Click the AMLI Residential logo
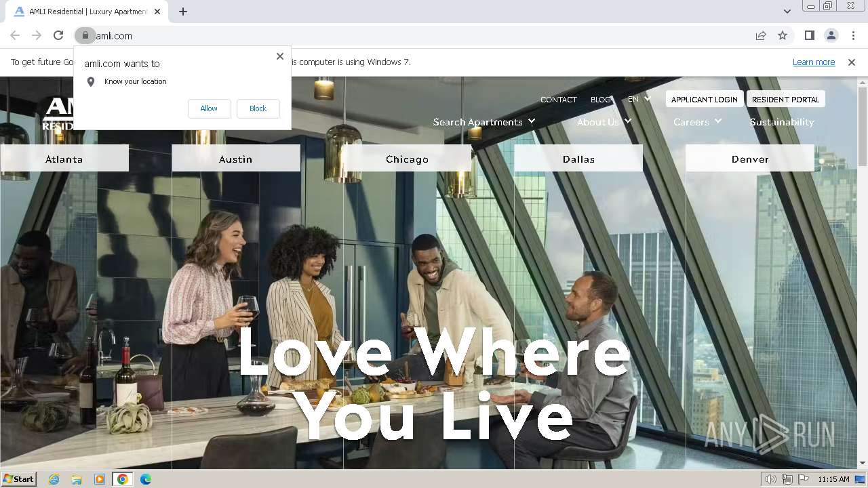Viewport: 868px width, 488px height. (x=57, y=114)
